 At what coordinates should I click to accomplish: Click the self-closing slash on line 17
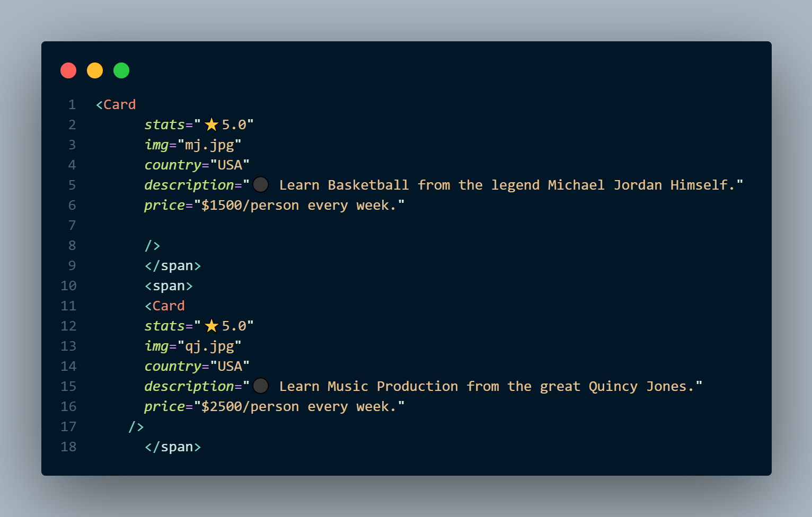click(136, 426)
